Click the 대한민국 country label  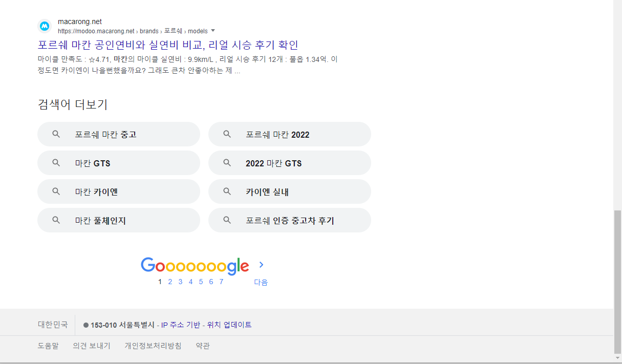pos(53,325)
